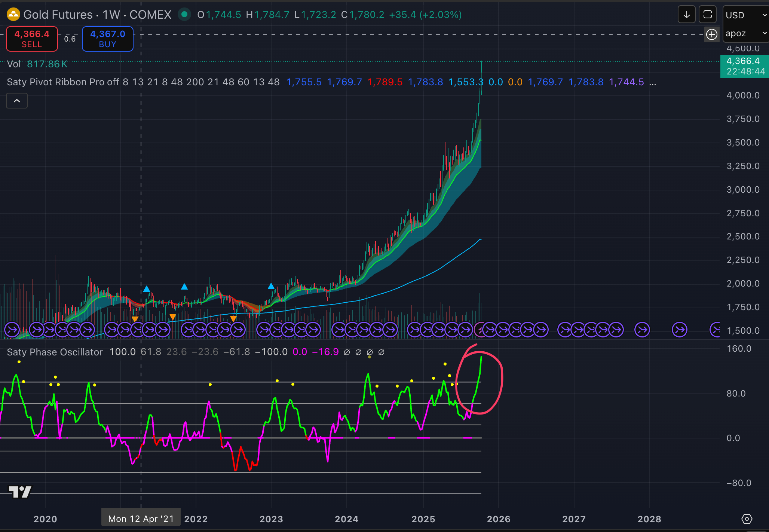
Task: Open chart settings gear icon
Action: click(x=747, y=519)
